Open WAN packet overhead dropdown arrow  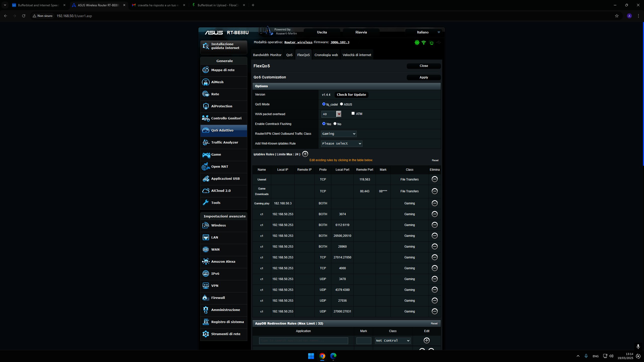pos(339,114)
